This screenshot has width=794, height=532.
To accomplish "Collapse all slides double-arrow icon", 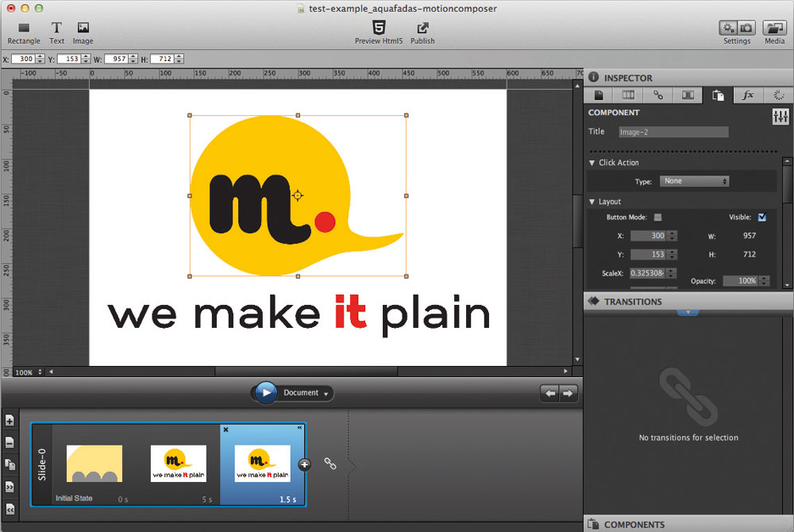I will [x=10, y=509].
